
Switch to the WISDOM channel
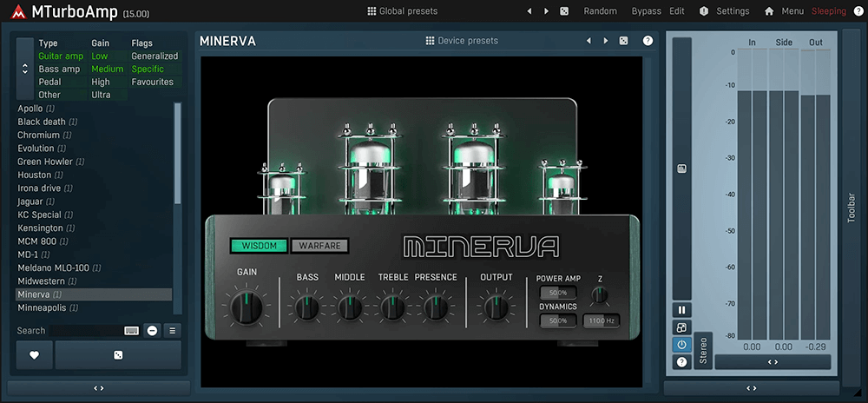[x=259, y=246]
